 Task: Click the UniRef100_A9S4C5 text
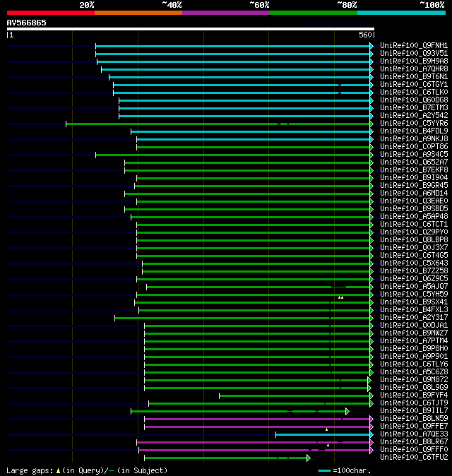pyautogui.click(x=414, y=155)
